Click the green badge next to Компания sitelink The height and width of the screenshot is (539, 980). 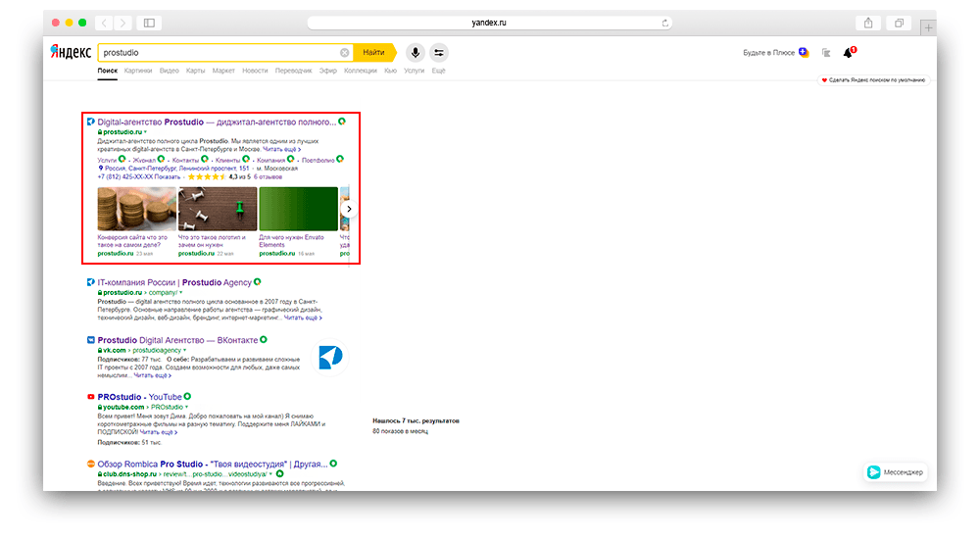(291, 159)
